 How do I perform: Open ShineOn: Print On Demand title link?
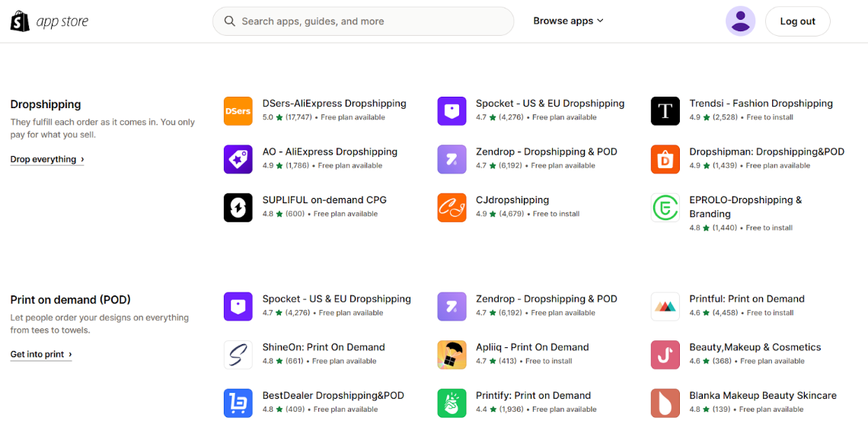click(x=324, y=347)
